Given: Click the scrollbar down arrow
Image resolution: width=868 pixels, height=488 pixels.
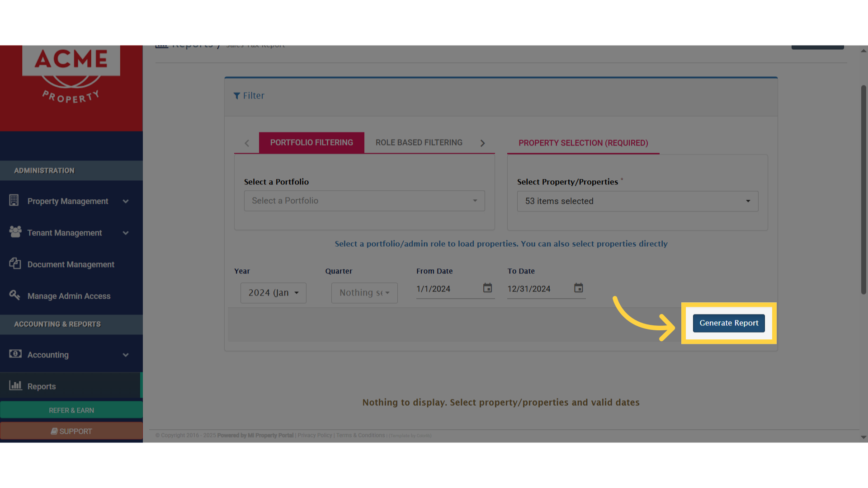Looking at the screenshot, I should tap(863, 437).
